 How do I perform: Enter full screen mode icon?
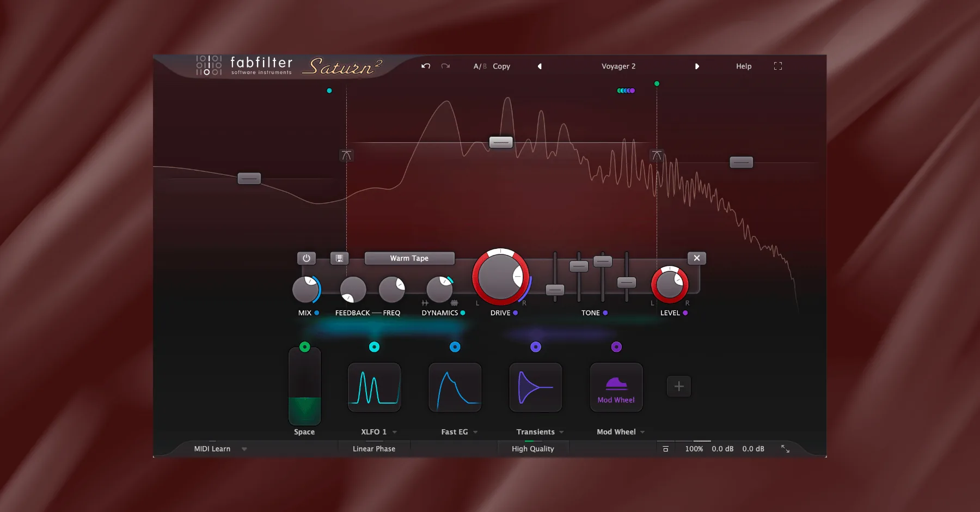(x=778, y=66)
